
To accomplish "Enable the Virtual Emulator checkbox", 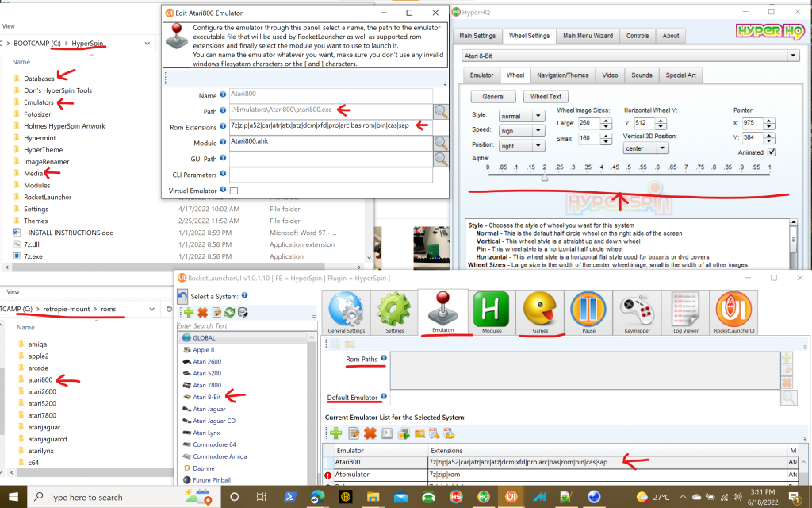I will pyautogui.click(x=233, y=190).
